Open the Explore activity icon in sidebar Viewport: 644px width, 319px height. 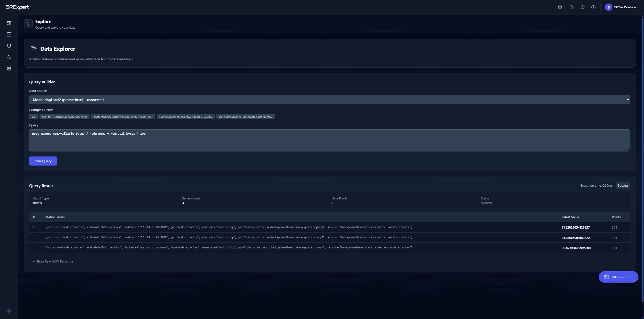pos(9,57)
